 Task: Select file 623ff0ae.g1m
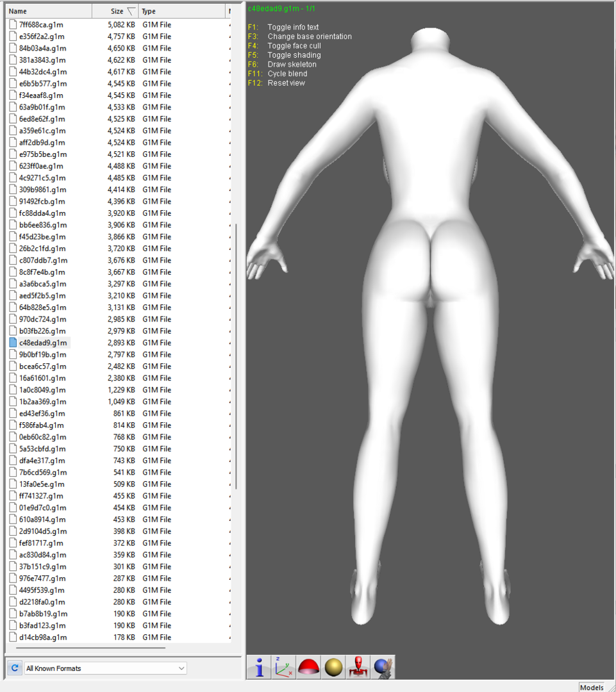(40, 166)
